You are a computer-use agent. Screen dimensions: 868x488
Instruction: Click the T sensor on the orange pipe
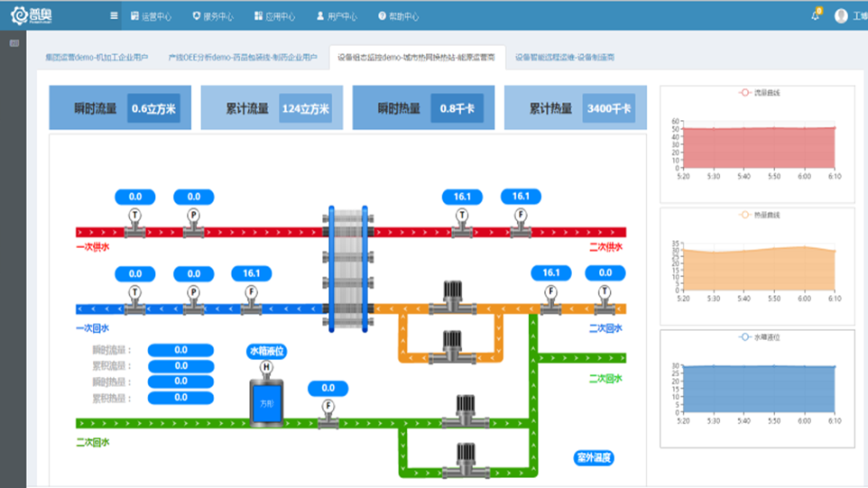click(605, 299)
